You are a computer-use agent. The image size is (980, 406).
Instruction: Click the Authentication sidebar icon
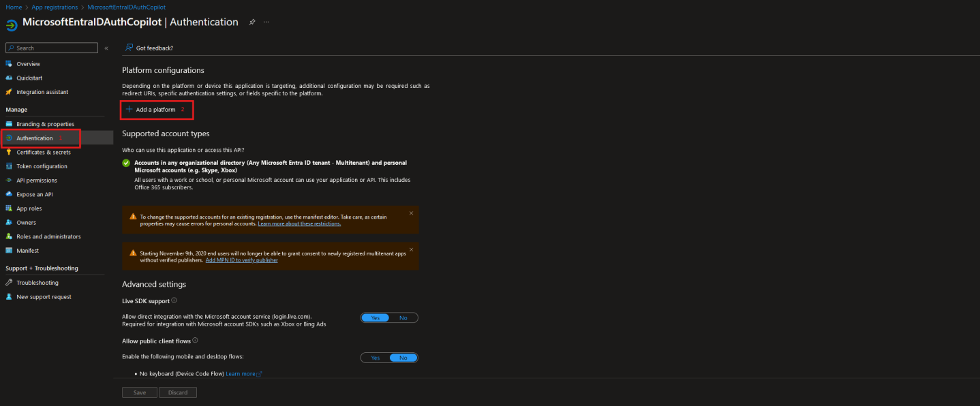9,138
